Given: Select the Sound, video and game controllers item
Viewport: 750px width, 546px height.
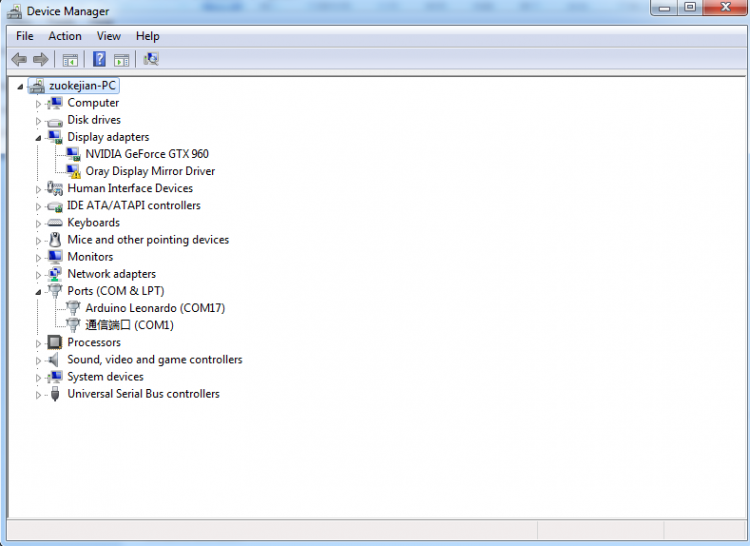Looking at the screenshot, I should click(154, 360).
